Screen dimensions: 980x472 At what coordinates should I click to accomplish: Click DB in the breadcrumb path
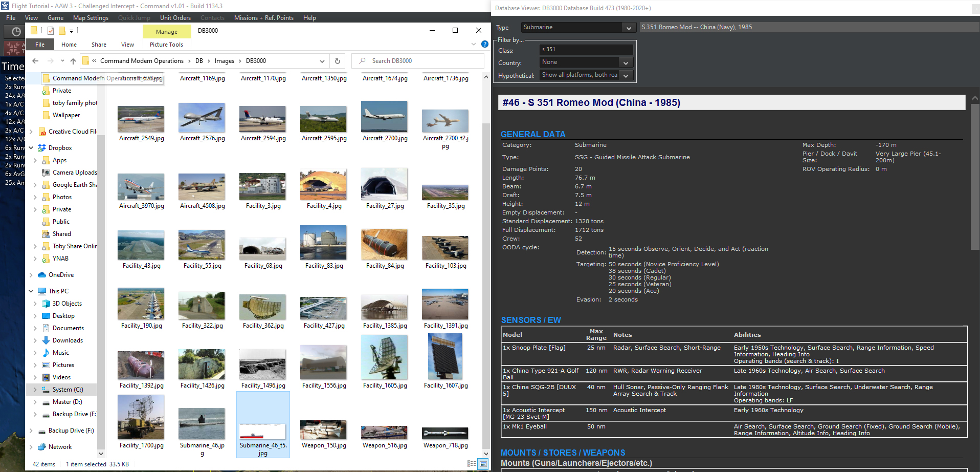click(199, 61)
